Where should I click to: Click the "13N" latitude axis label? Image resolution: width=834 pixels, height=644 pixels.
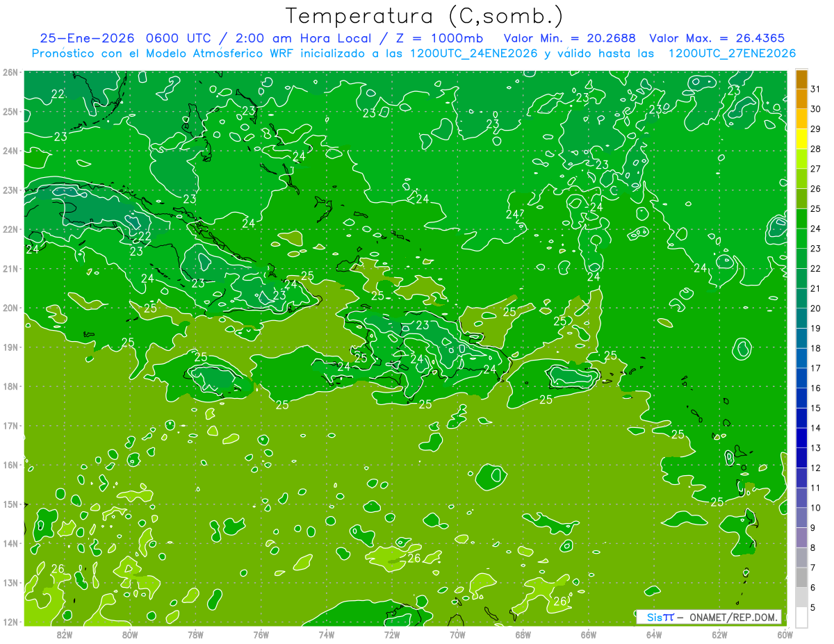[10, 583]
